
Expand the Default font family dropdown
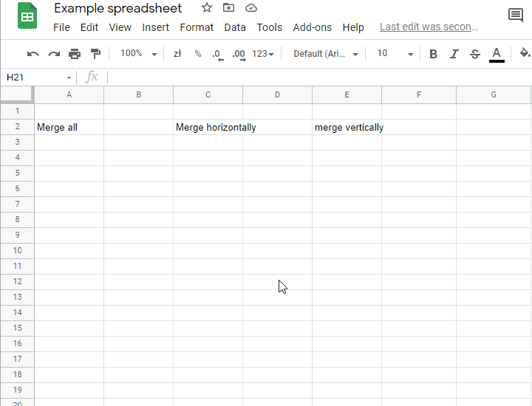325,54
